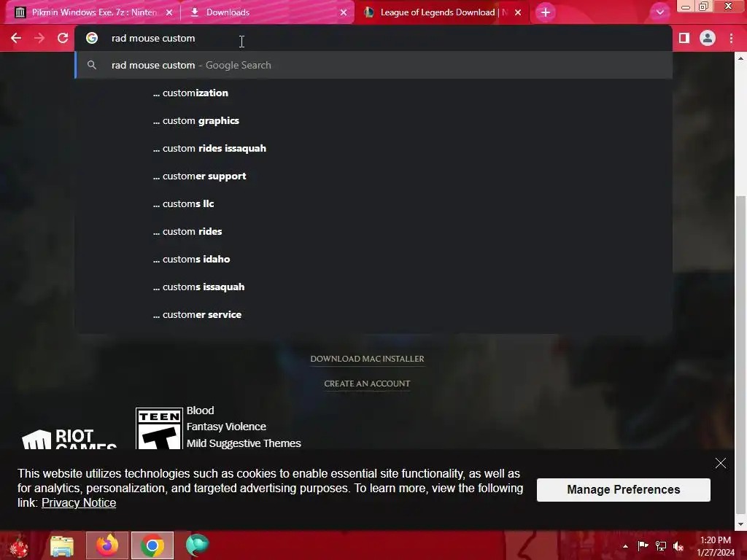Close the League of Legends tab
Viewport: 747px width, 560px height.
click(x=518, y=12)
